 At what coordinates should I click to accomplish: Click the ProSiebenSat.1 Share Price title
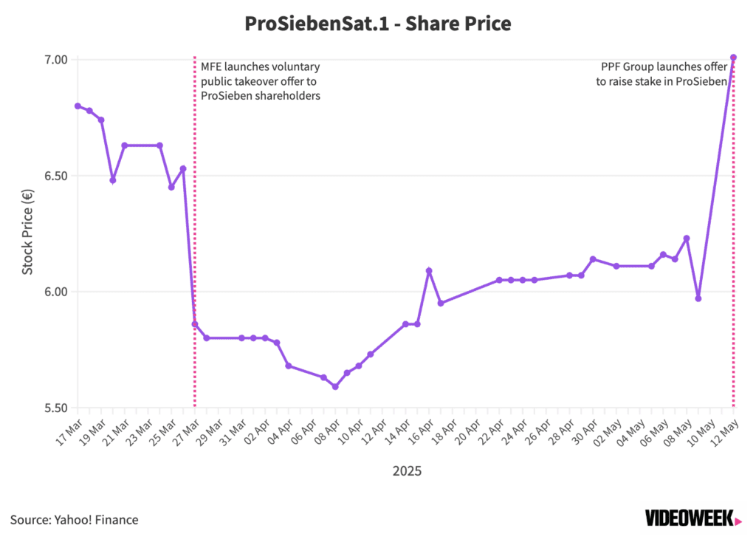pos(377,23)
